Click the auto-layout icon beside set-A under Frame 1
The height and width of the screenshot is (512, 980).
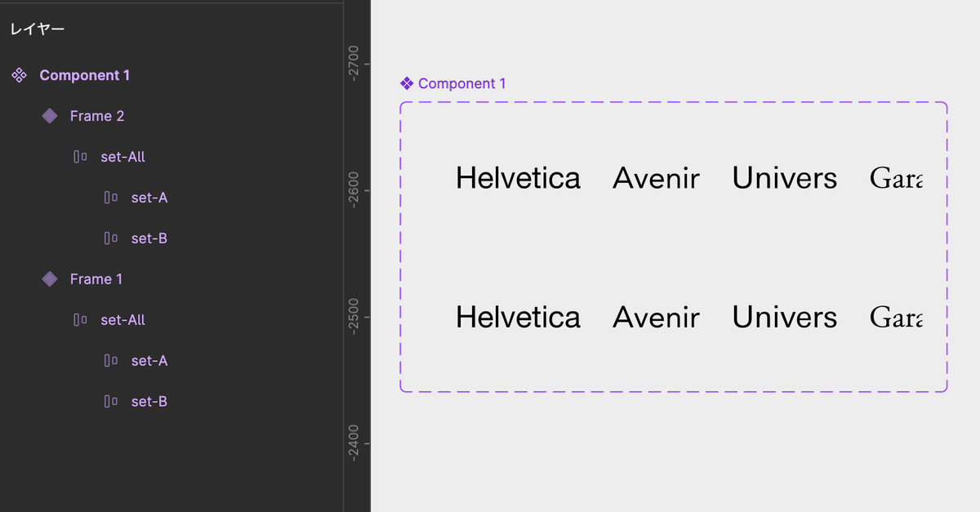click(110, 361)
